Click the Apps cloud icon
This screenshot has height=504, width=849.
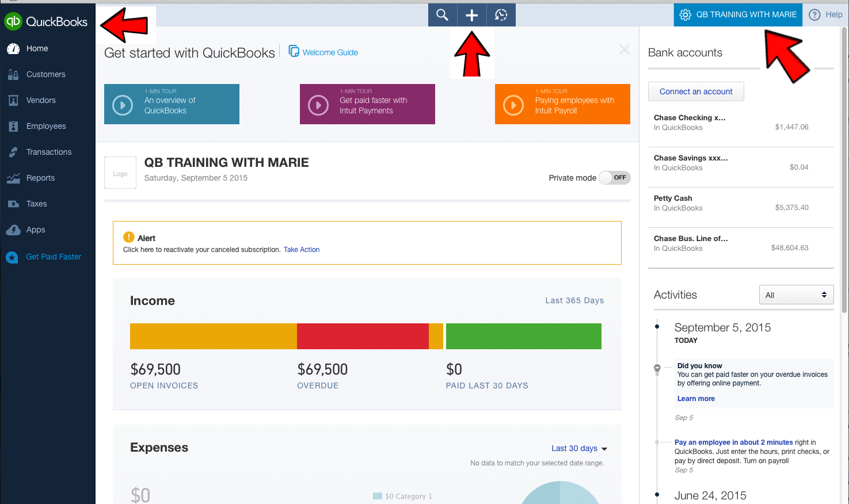click(x=13, y=230)
